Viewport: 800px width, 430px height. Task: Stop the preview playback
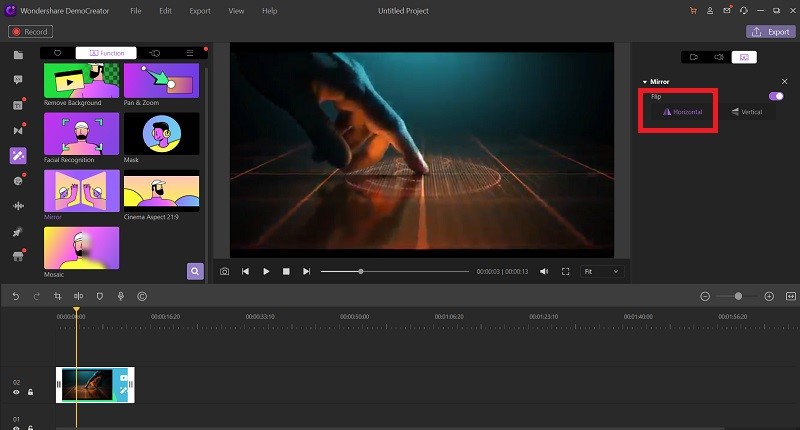(x=286, y=271)
